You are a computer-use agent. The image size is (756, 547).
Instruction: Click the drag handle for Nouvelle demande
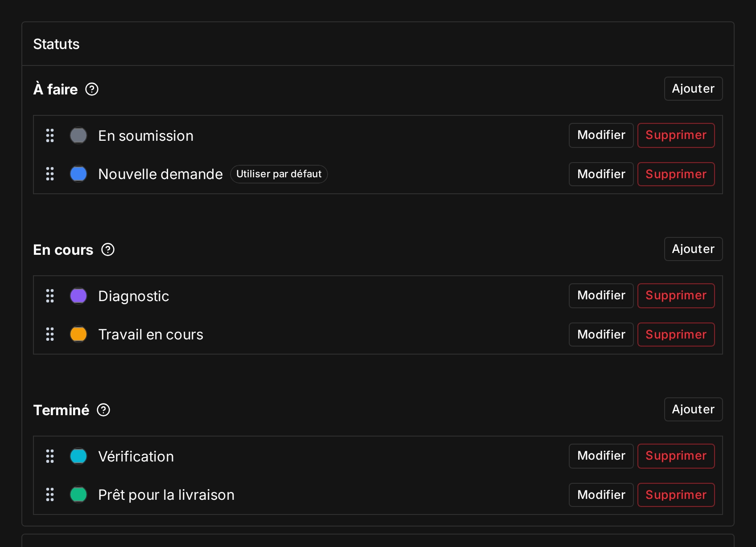pos(50,174)
